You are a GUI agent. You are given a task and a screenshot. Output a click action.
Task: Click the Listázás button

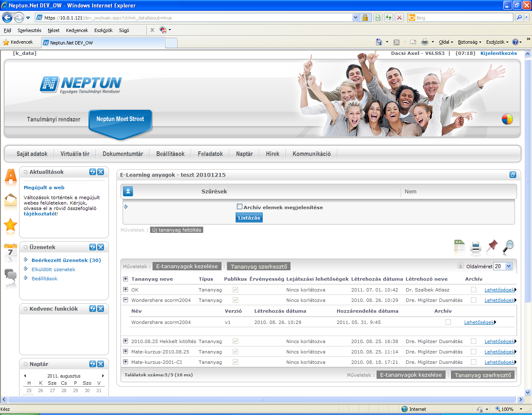[249, 217]
